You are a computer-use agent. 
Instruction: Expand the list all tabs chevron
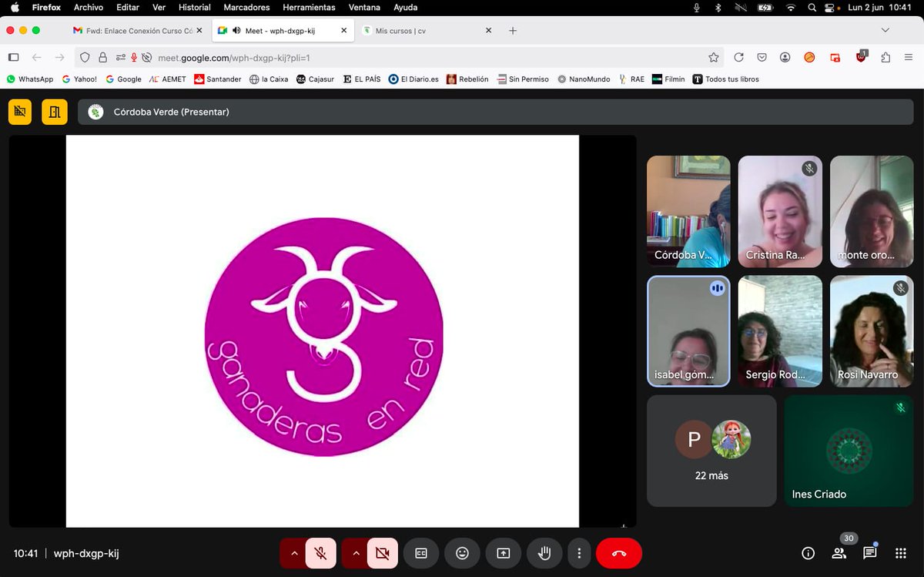[x=885, y=30]
